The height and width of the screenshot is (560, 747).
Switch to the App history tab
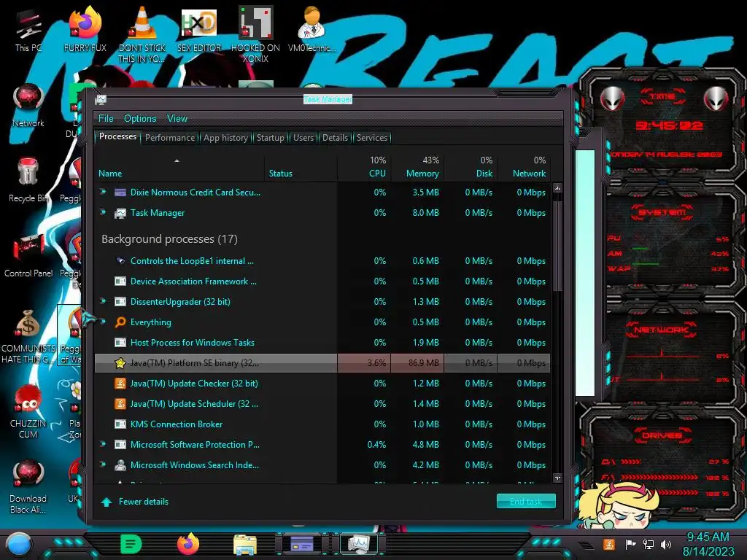(225, 138)
